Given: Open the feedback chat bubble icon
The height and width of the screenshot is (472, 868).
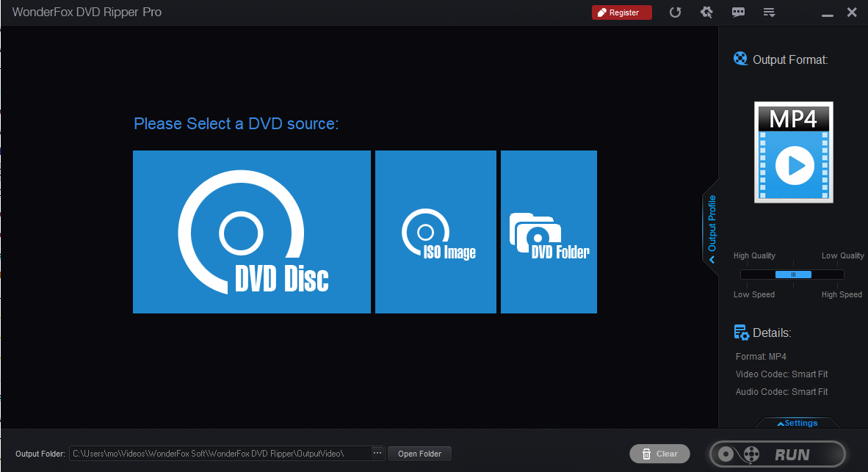Looking at the screenshot, I should pyautogui.click(x=738, y=12).
